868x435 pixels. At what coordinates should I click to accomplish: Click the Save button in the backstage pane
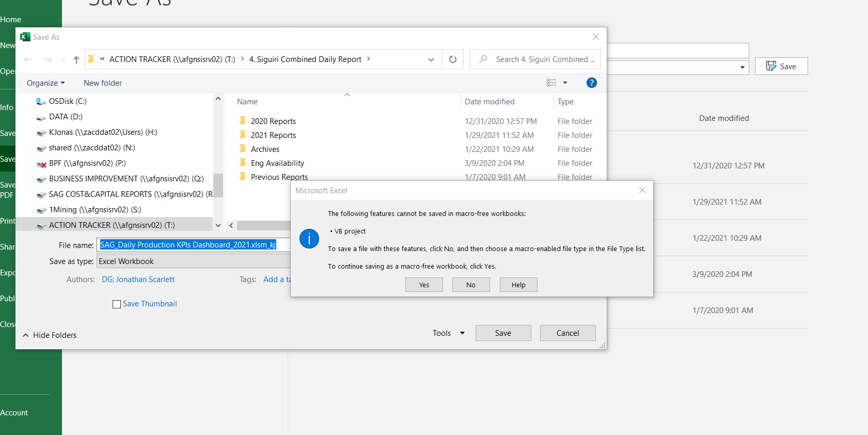tap(781, 66)
